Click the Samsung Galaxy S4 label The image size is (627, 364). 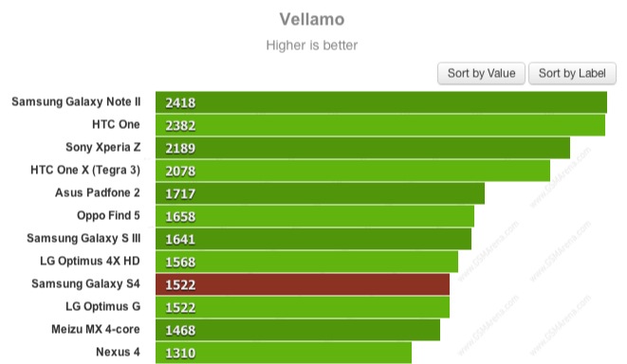[85, 283]
